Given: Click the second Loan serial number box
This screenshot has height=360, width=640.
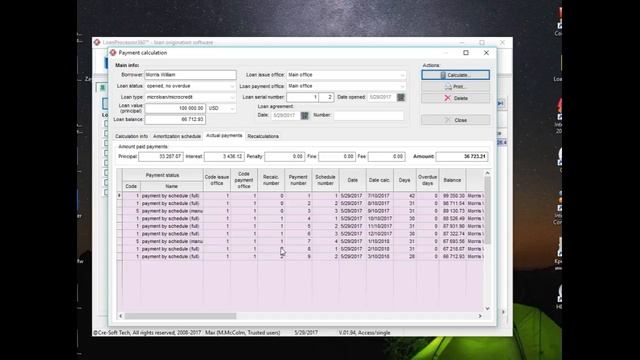Looking at the screenshot, I should coord(326,97).
